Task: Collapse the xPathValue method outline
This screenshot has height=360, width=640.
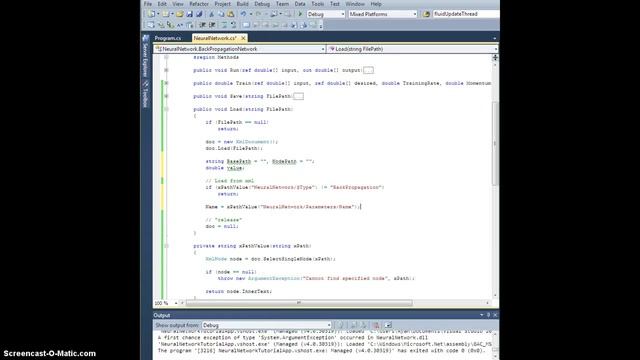Action: pyautogui.click(x=166, y=246)
